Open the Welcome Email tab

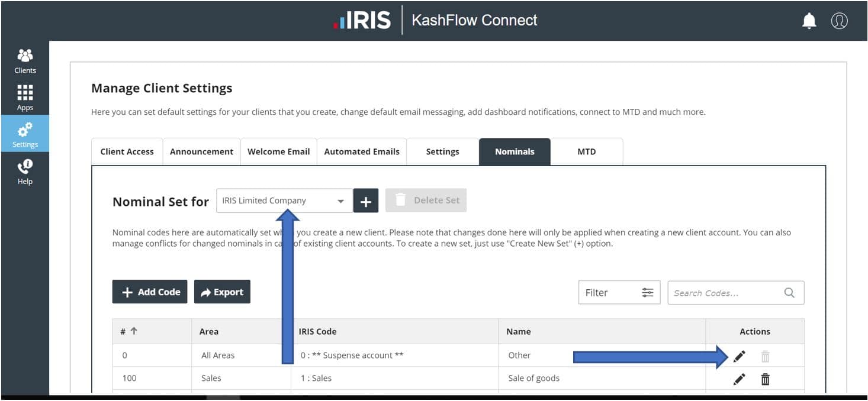278,152
